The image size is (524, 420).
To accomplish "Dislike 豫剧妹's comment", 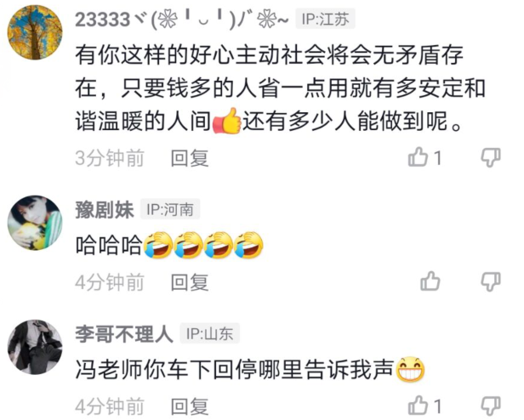I will coord(491,281).
